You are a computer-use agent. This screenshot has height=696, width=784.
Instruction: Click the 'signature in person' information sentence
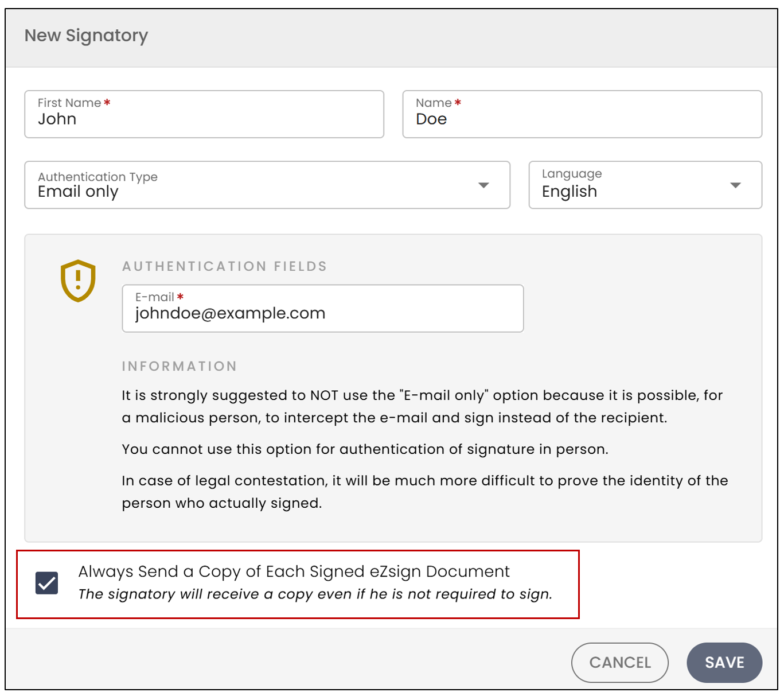tap(365, 449)
